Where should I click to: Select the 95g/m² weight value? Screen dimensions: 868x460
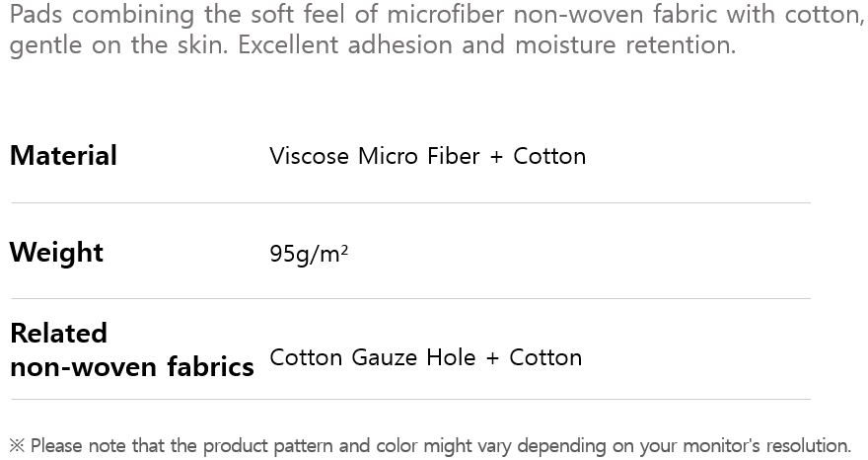point(309,254)
